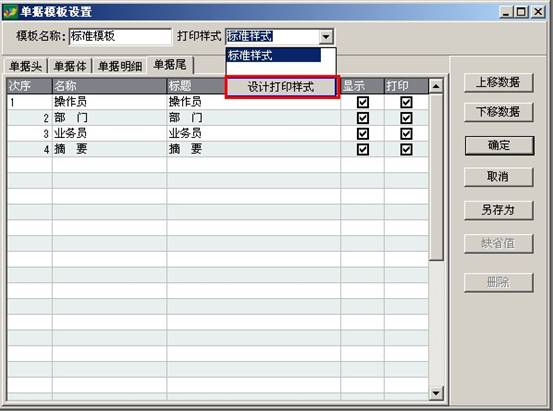
Task: Click the application icon in title bar
Action: 10,12
